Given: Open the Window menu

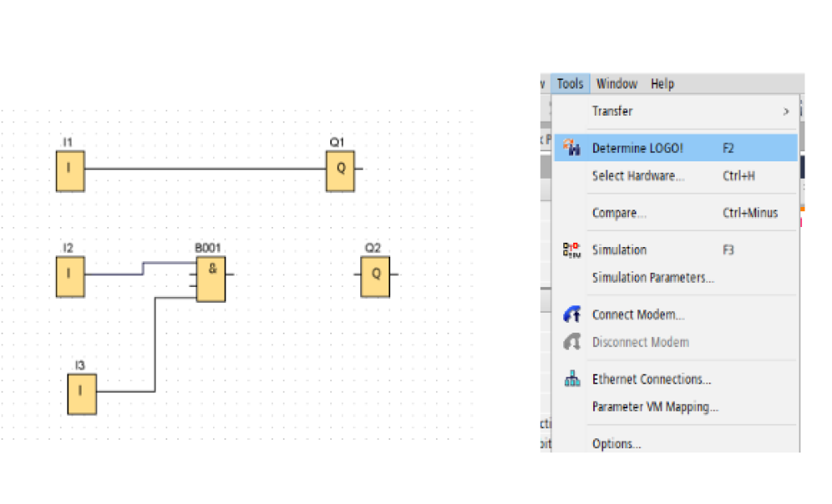Looking at the screenshot, I should (x=617, y=84).
